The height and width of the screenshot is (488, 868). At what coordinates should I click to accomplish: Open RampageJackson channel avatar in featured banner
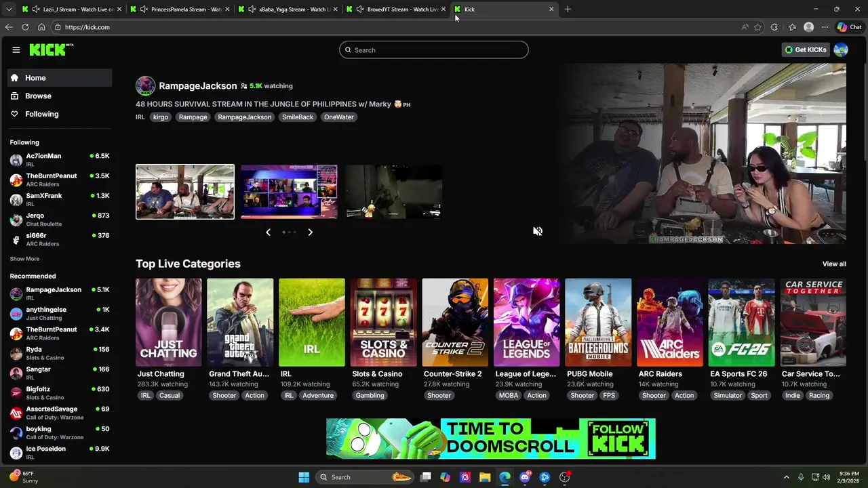coord(145,86)
